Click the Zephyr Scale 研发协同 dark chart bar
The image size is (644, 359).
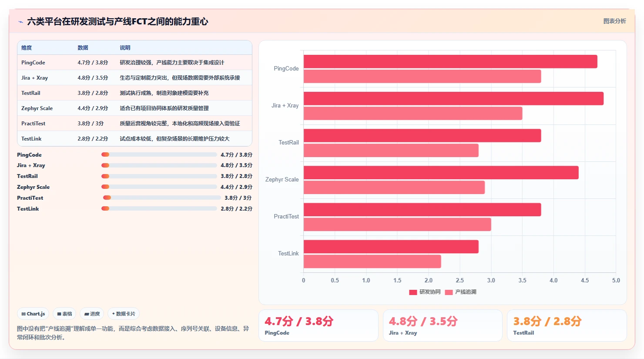[441, 172]
